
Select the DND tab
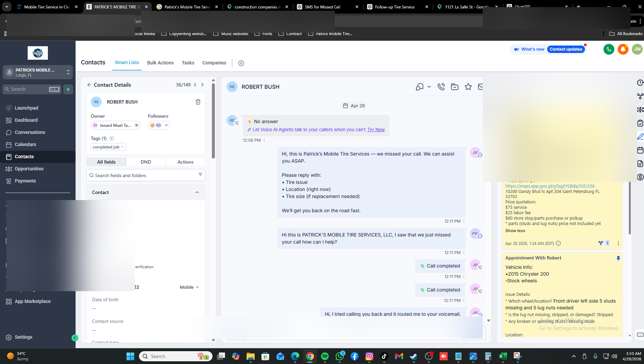coord(146,162)
